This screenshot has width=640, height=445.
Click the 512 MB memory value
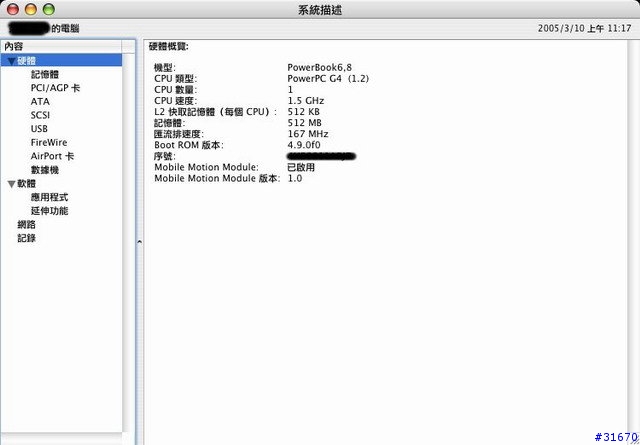[x=304, y=123]
